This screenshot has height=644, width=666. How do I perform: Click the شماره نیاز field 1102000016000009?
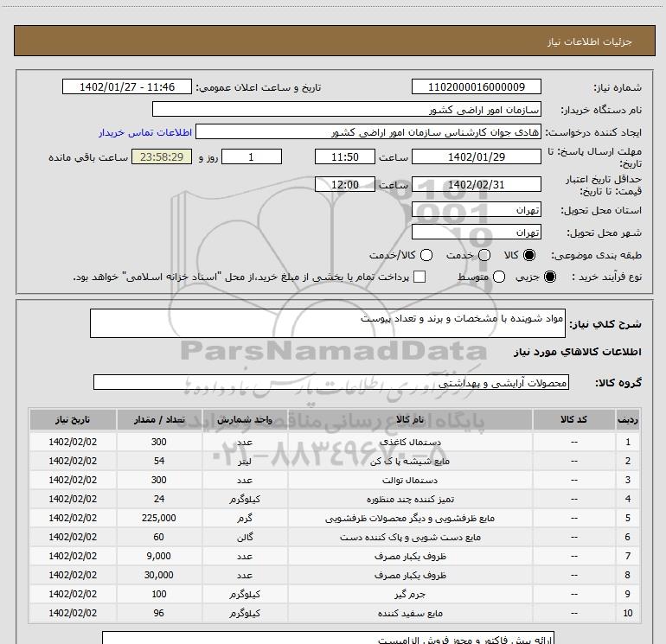point(476,86)
